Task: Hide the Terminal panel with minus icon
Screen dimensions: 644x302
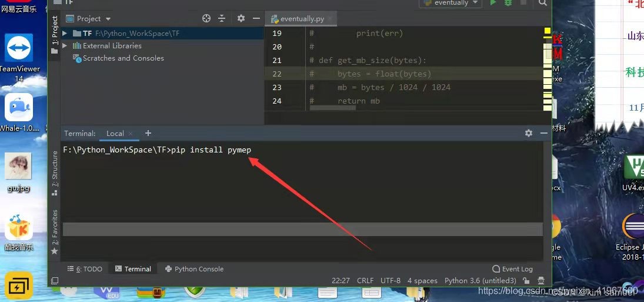Action: pyautogui.click(x=544, y=133)
